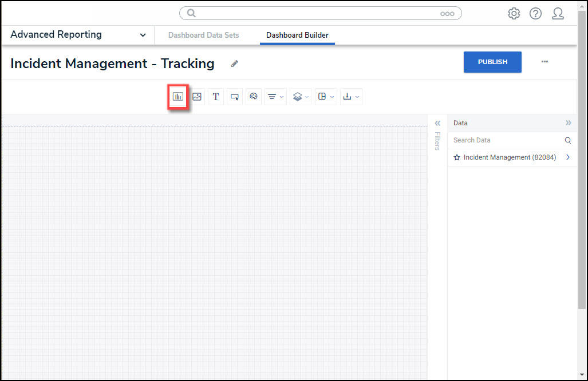Click the PUBLISH button
The width and height of the screenshot is (588, 381).
(492, 62)
